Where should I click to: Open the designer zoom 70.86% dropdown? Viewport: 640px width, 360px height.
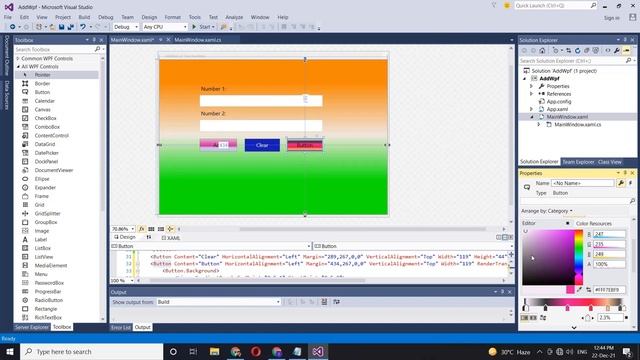(123, 229)
